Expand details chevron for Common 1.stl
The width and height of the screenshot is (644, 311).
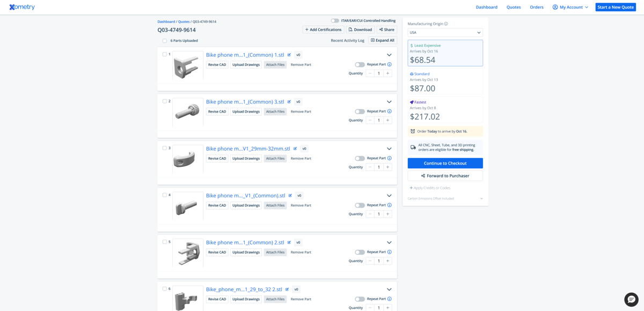coord(389,55)
